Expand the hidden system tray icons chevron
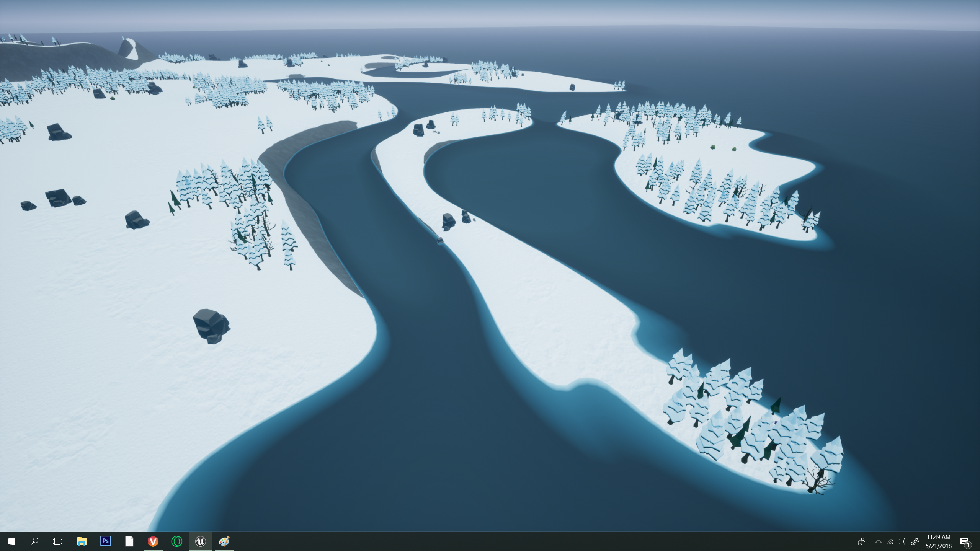 pos(879,541)
